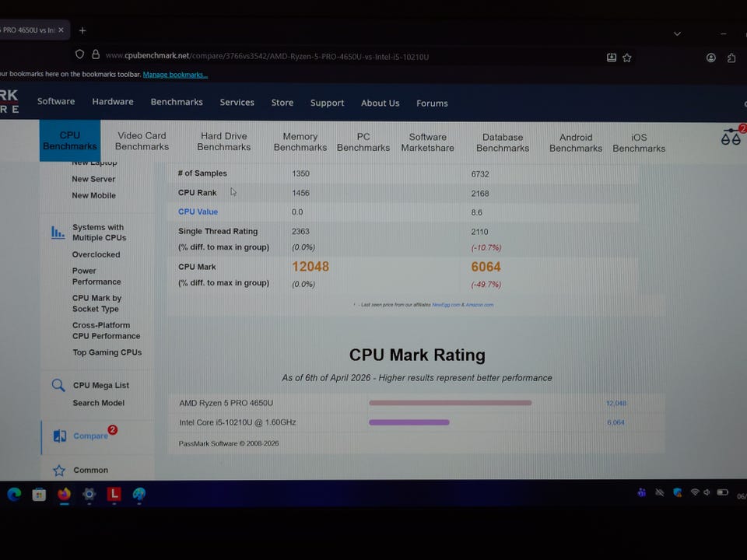Click the Manage bookmarks link
747x560 pixels.
click(175, 75)
